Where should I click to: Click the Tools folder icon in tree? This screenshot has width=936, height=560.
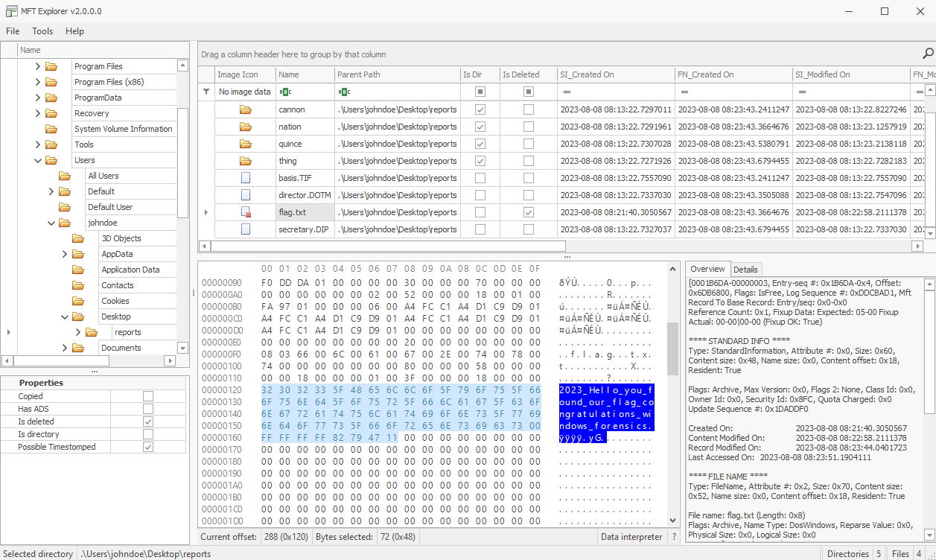pos(51,144)
